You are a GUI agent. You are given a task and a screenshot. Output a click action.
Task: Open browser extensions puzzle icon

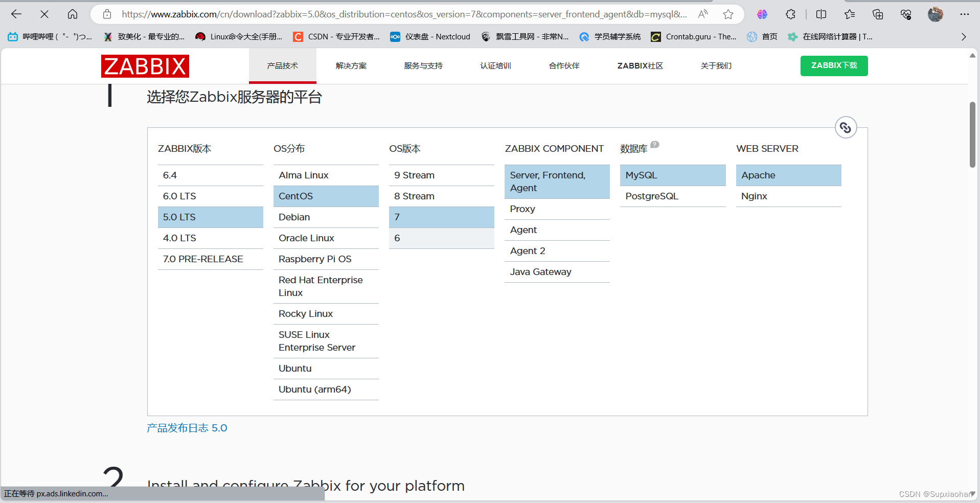click(791, 14)
